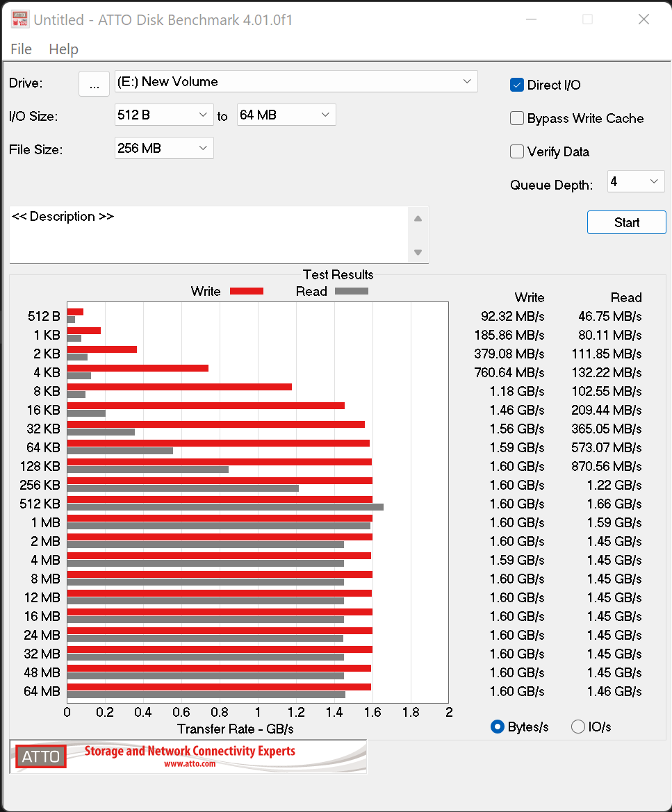Switch results to IO/s view
672x812 pixels.
pyautogui.click(x=578, y=727)
